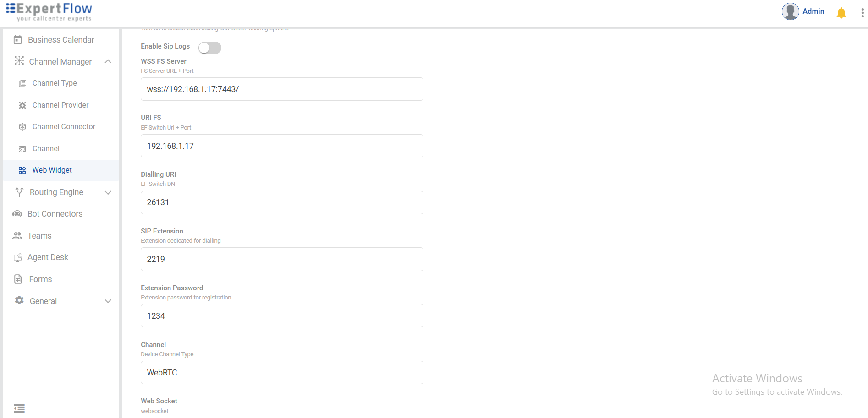868x418 pixels.
Task: Expand the Routing Engine section
Action: coord(108,192)
